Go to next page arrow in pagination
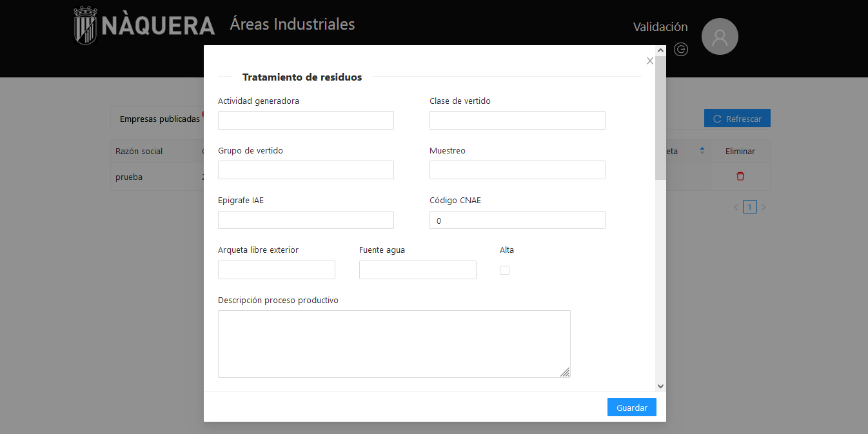The image size is (868, 434). coord(764,208)
